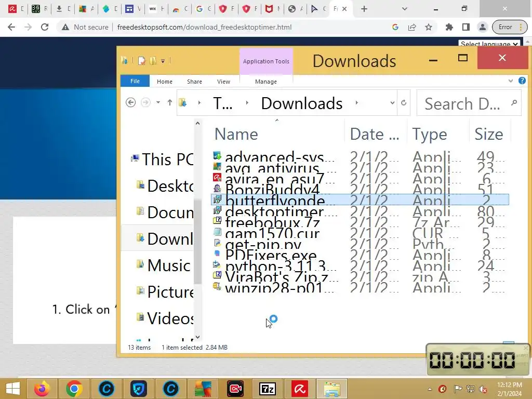The height and width of the screenshot is (399, 532).
Task: Click the Search Downloads box
Action: click(x=469, y=103)
